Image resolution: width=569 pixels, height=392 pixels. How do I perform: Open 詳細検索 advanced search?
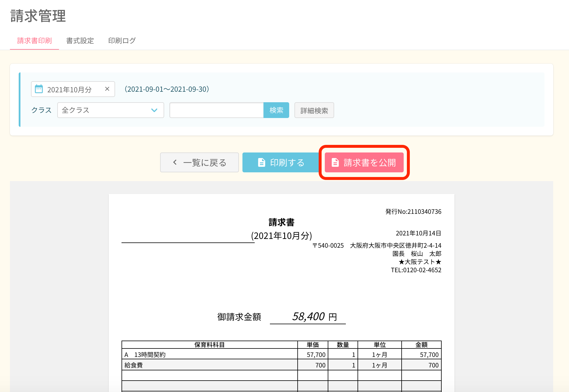(x=314, y=110)
